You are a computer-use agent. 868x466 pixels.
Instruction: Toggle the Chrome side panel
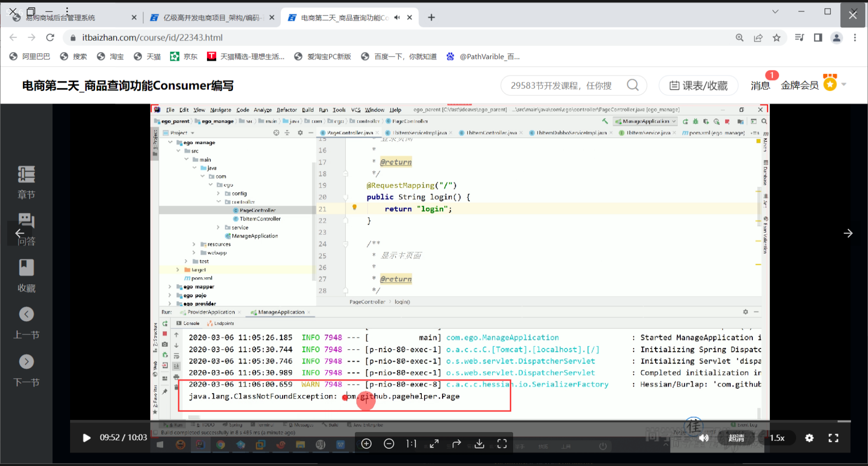[818, 38]
